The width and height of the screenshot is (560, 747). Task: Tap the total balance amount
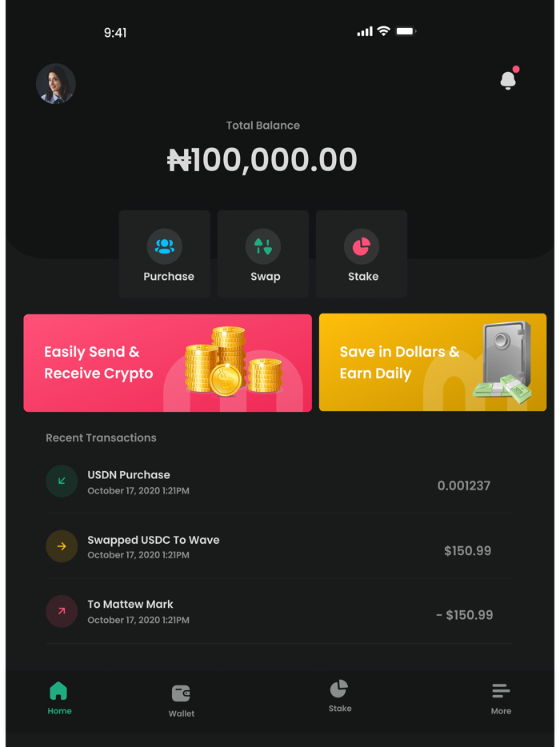click(x=262, y=160)
